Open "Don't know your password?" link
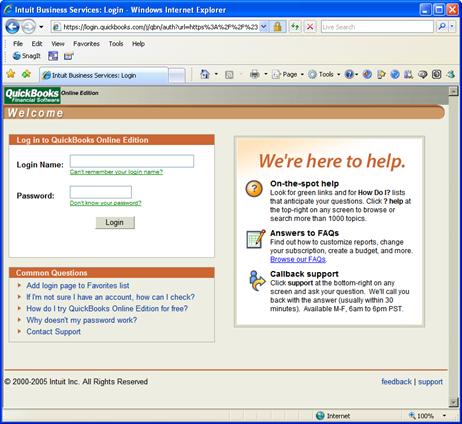 (106, 203)
